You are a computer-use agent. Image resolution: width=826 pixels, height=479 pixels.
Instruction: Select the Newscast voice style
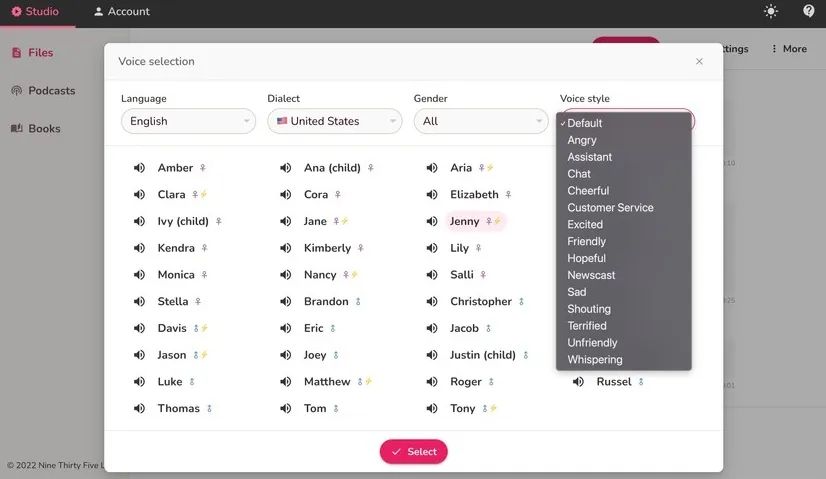click(x=624, y=275)
